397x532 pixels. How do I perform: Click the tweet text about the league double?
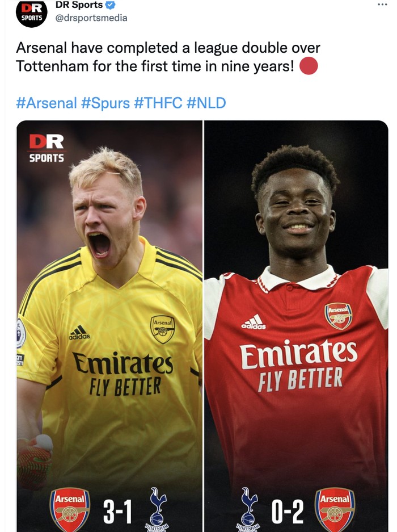coord(168,57)
